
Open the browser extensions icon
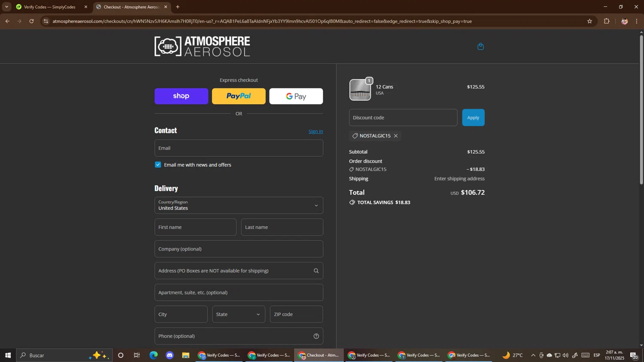(x=607, y=21)
